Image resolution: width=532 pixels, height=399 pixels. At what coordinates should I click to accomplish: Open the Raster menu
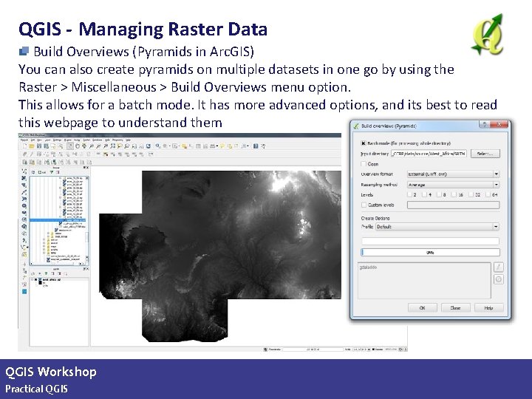point(87,140)
